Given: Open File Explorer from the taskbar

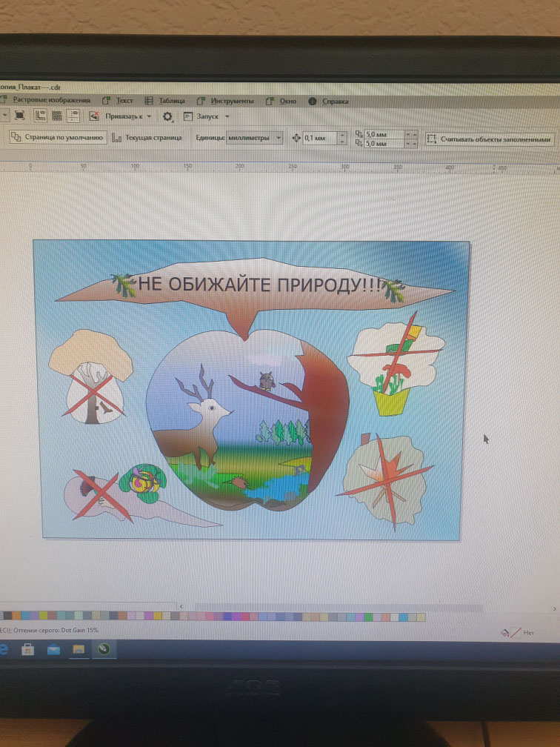Looking at the screenshot, I should pyautogui.click(x=78, y=649).
